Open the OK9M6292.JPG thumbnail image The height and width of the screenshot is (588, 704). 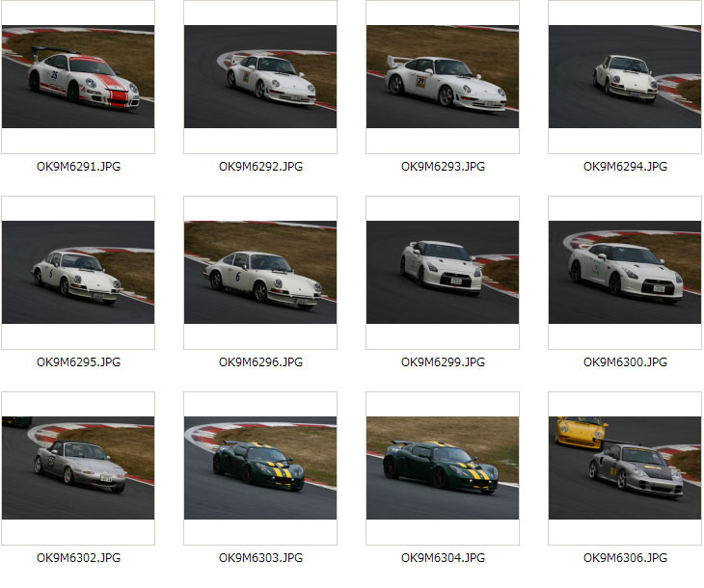(260, 77)
